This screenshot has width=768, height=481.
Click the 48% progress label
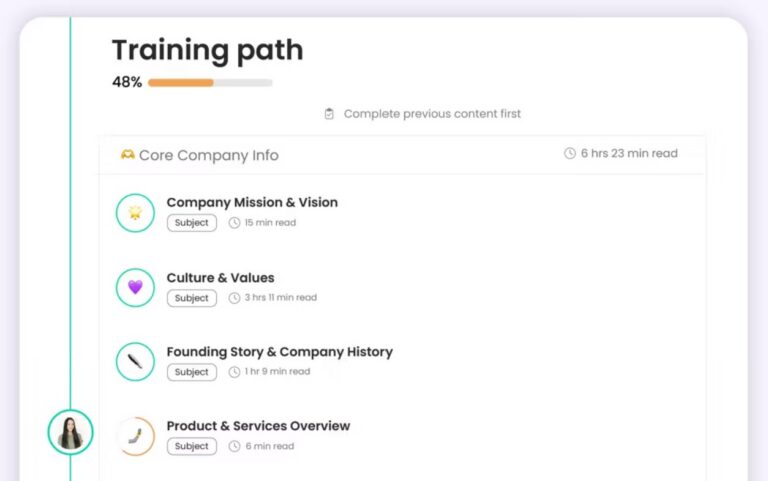click(x=127, y=82)
